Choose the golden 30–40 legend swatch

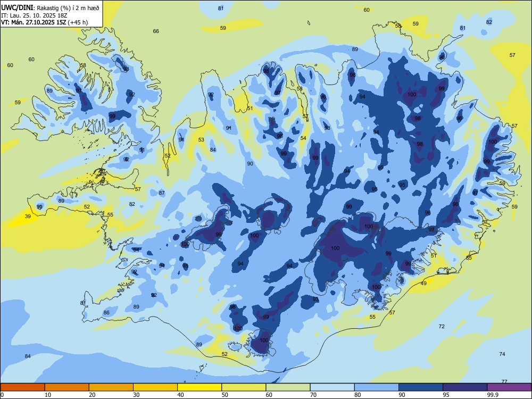point(155,387)
